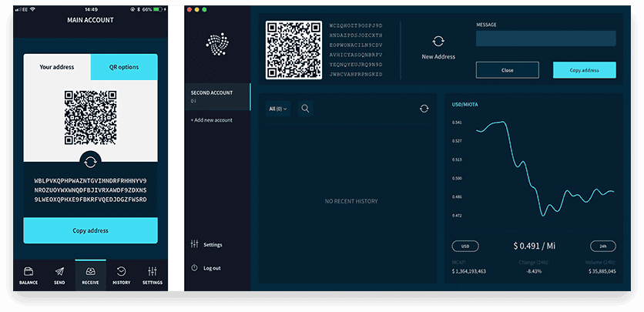Click the IOTA logo in desktop sidebar
644x312 pixels.
[x=217, y=44]
